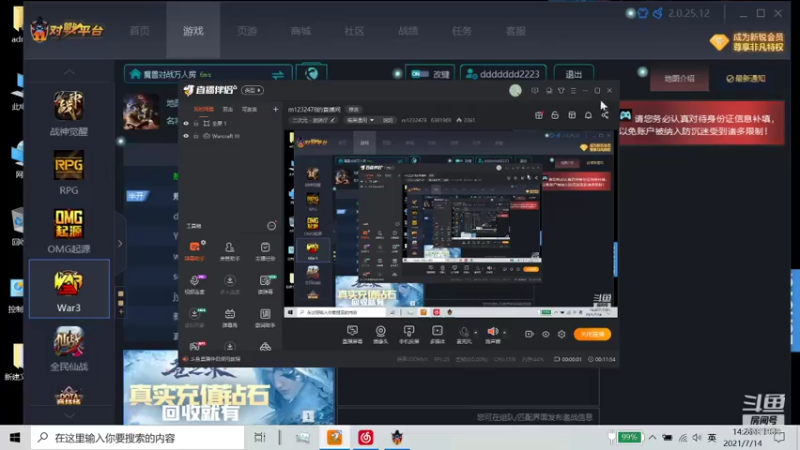Click the microphone icon in stream controls
This screenshot has width=800, height=450.
(464, 333)
